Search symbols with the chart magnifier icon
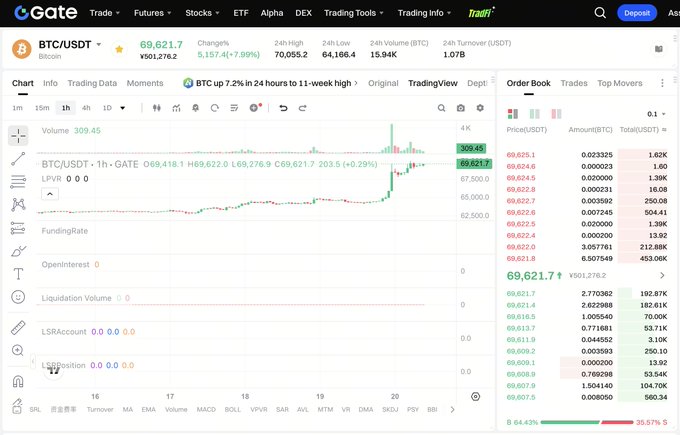The width and height of the screenshot is (680, 435). (x=441, y=108)
